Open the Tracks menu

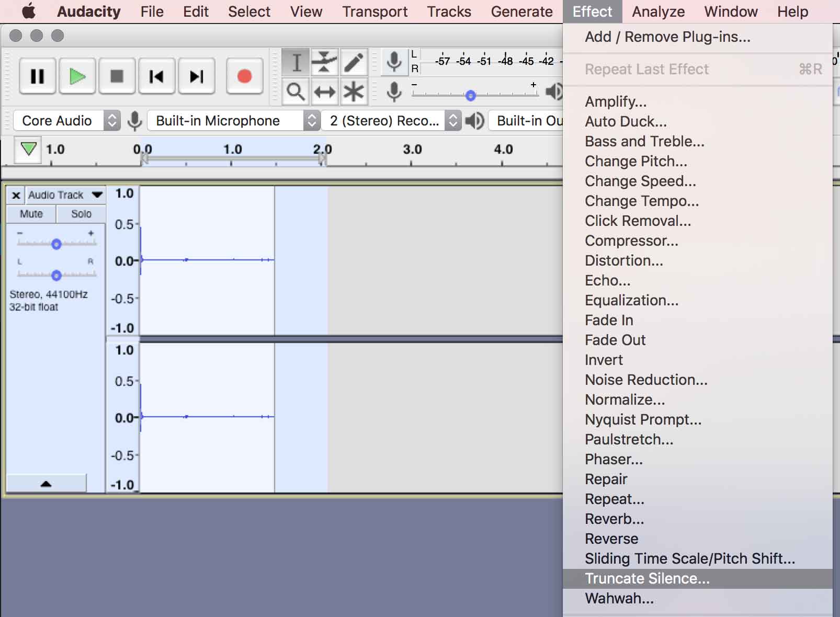pyautogui.click(x=449, y=12)
